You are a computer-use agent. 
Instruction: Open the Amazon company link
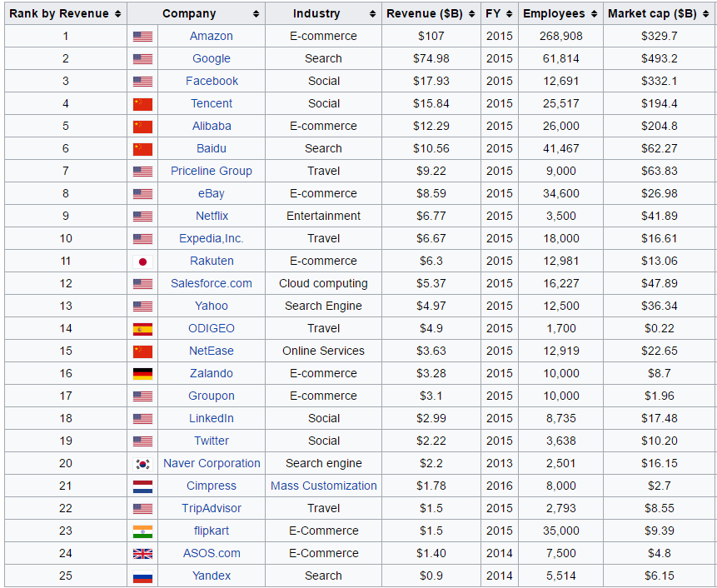click(212, 36)
